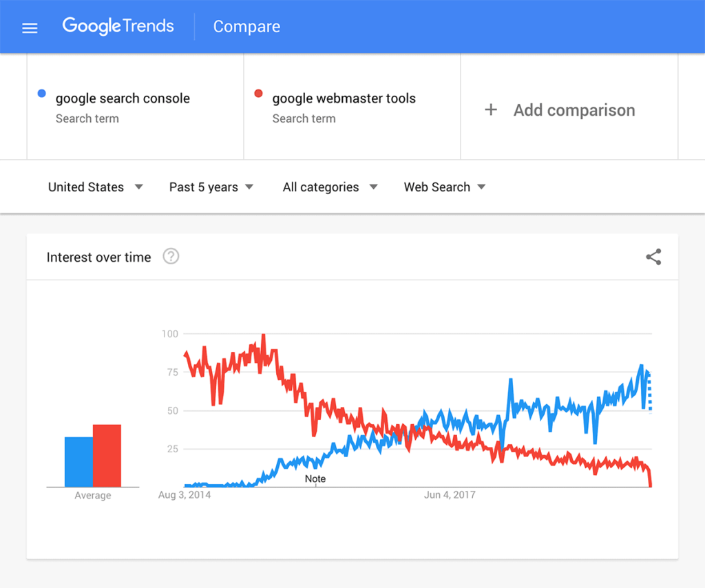The width and height of the screenshot is (705, 588).
Task: Click the red dot for google webmaster tools
Action: (x=258, y=92)
